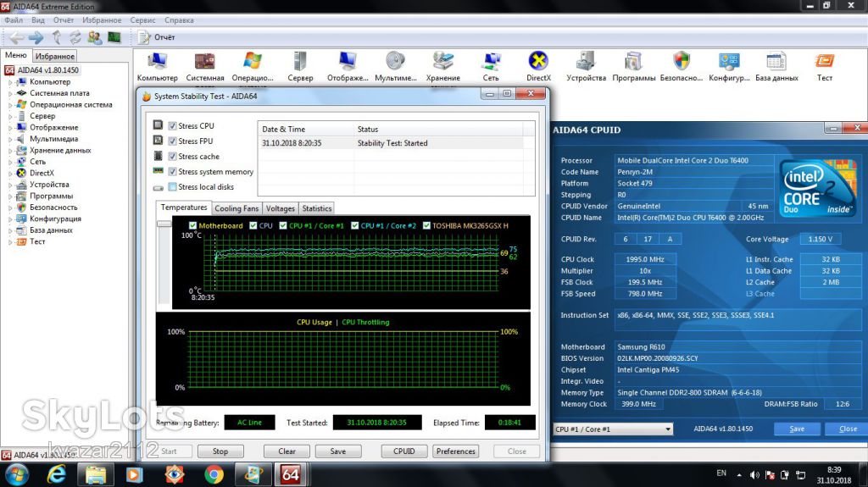
Task: Open the Отчёт report button
Action: 157,37
